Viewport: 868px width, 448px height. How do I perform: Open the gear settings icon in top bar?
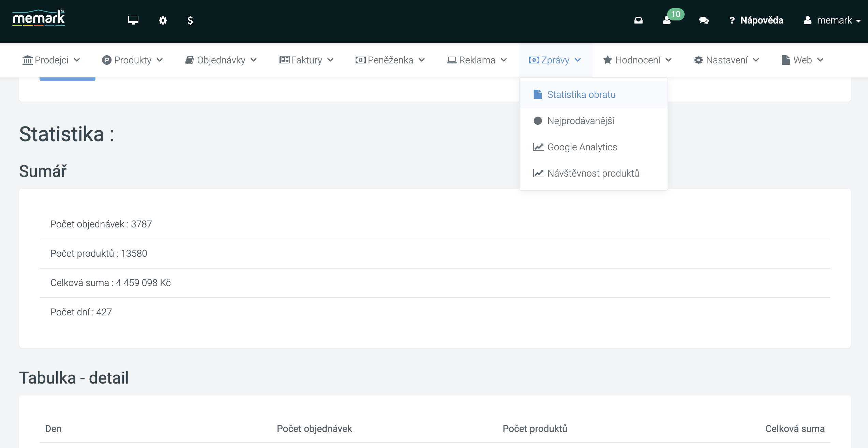coord(163,20)
